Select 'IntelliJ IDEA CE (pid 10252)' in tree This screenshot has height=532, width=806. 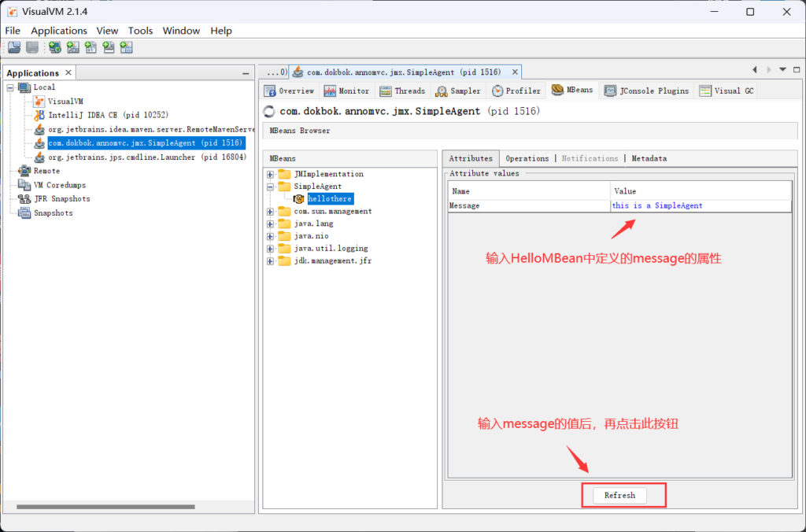click(x=109, y=115)
